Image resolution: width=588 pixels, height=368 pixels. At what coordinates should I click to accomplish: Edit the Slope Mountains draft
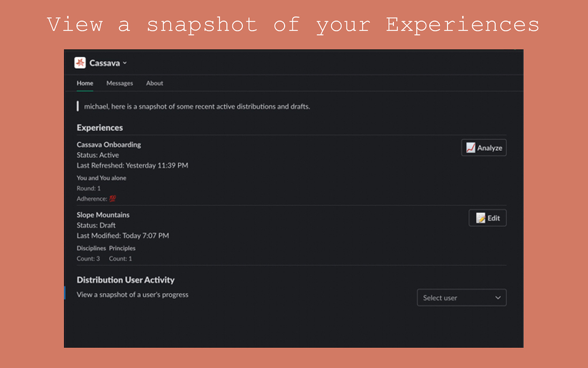487,218
